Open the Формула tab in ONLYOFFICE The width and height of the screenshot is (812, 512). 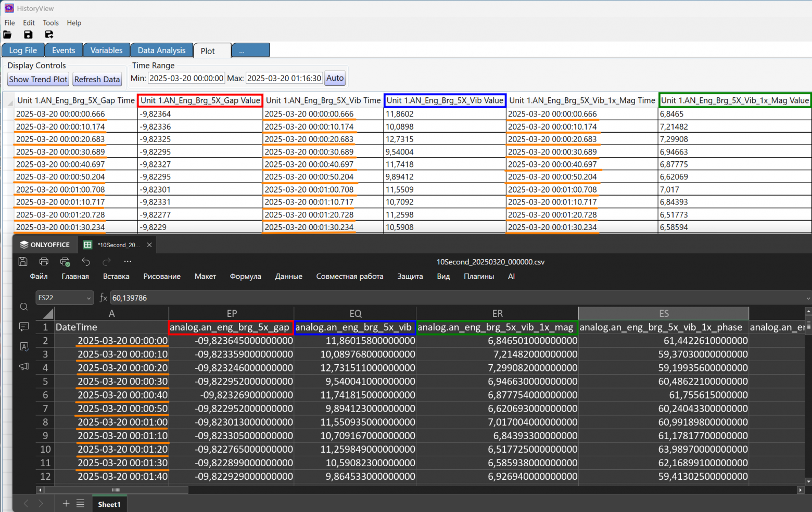point(246,276)
